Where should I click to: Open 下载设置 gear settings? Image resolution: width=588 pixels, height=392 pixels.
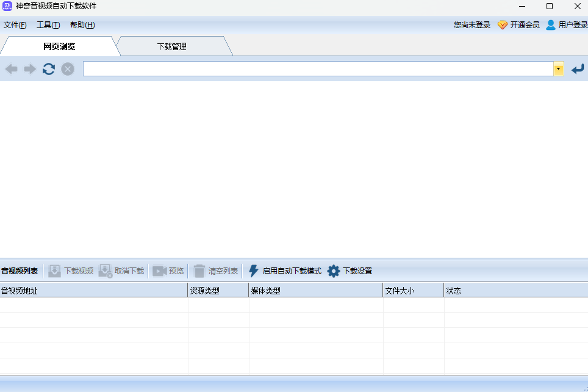click(334, 271)
